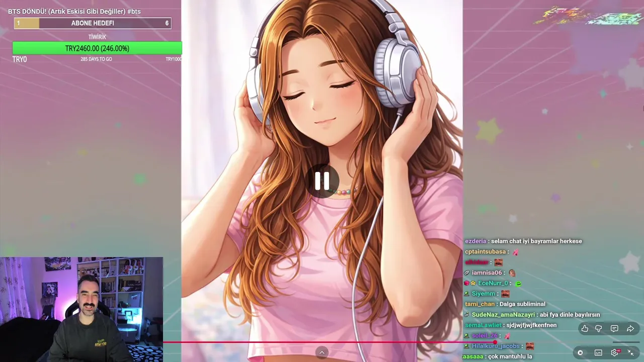Dislike the video with thumbs-down icon
The width and height of the screenshot is (644, 362).
coord(599,329)
